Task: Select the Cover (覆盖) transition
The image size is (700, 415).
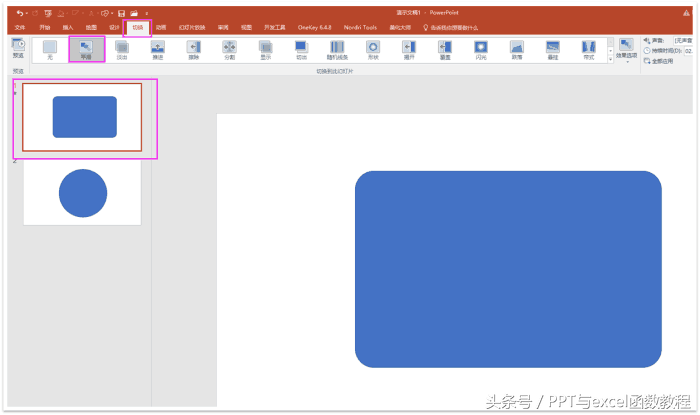Action: 445,50
